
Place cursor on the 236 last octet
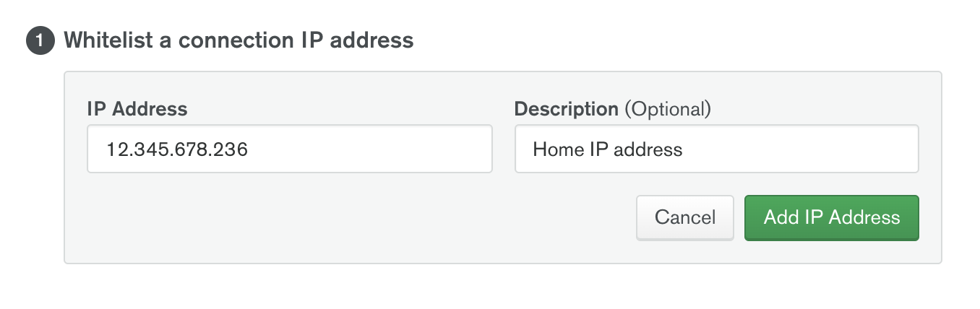point(231,149)
